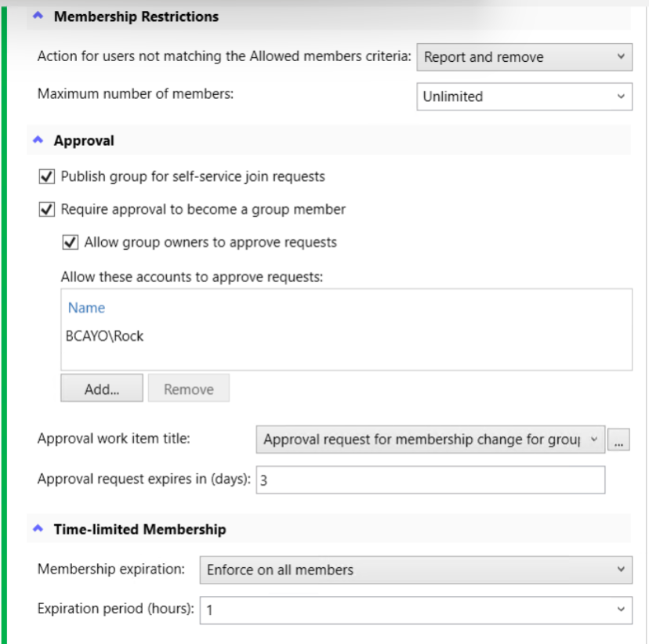The image size is (649, 644).
Task: Click the Add... button for approver accounts
Action: click(102, 389)
